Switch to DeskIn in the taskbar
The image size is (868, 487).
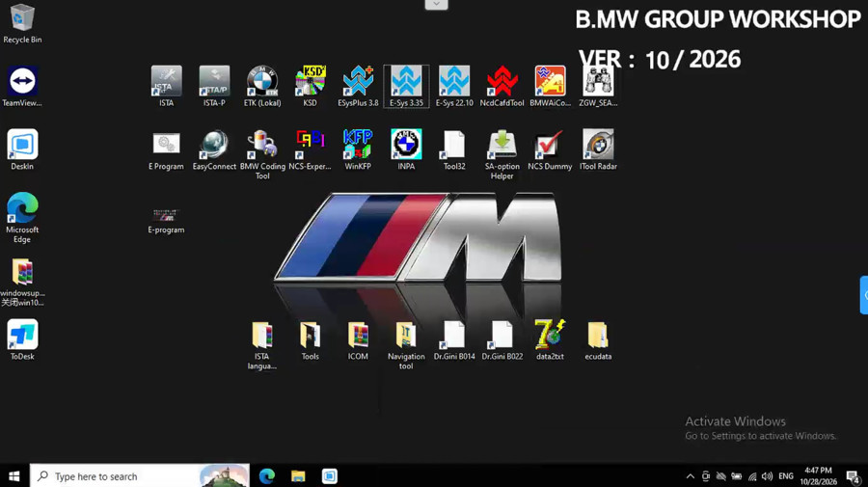(x=330, y=476)
